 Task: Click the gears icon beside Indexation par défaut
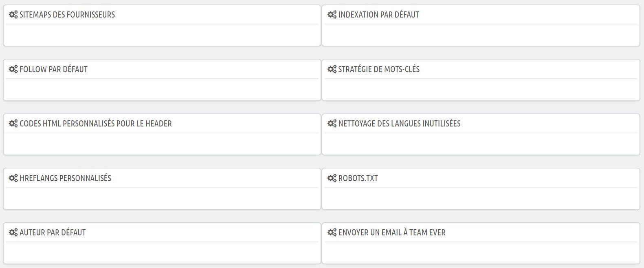(332, 15)
